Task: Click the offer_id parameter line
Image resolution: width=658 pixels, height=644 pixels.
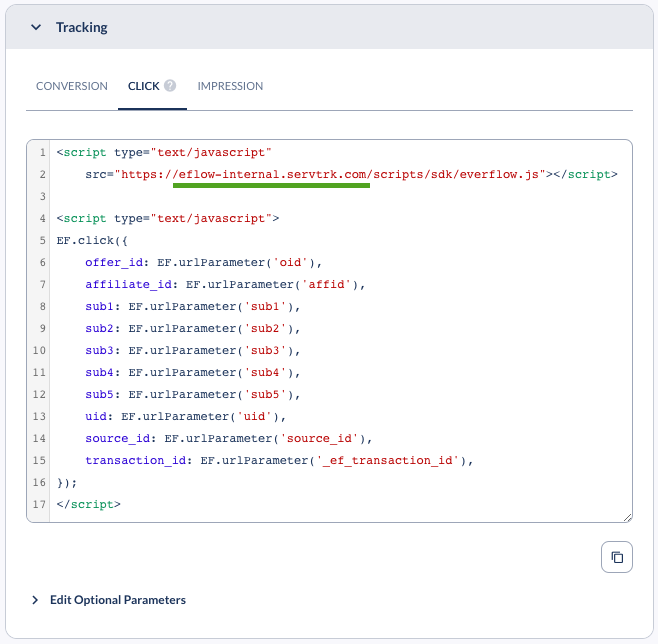Action: click(x=204, y=263)
